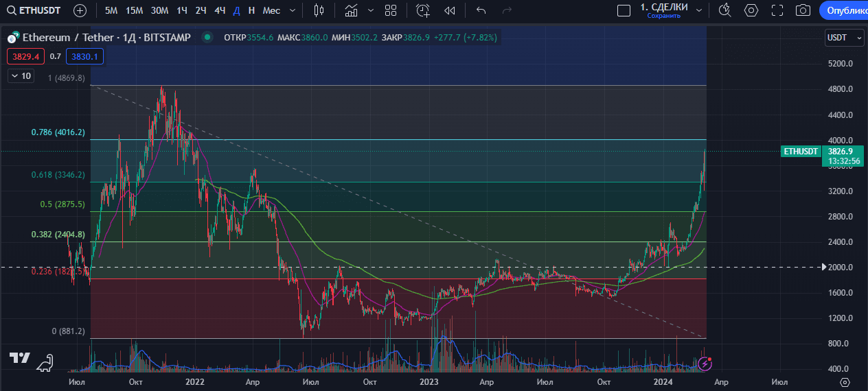Click the +277.7 (+7.82%) change value
868x391 pixels.
(x=466, y=38)
